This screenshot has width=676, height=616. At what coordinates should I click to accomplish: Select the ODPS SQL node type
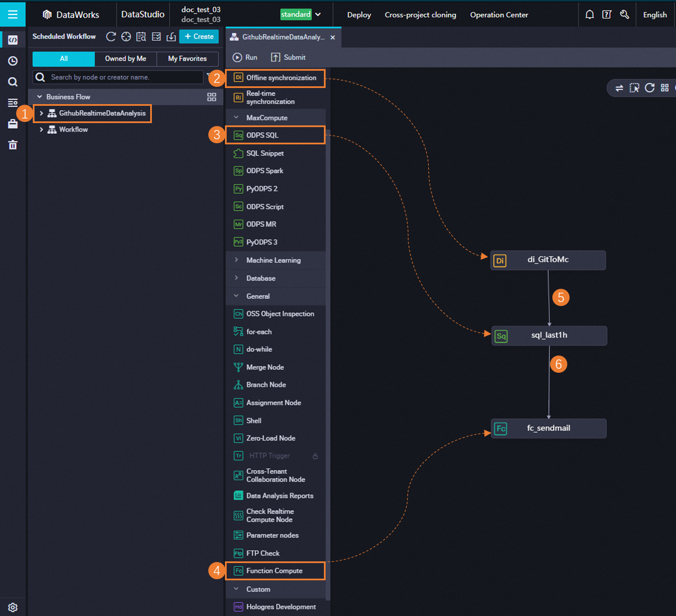pos(276,135)
